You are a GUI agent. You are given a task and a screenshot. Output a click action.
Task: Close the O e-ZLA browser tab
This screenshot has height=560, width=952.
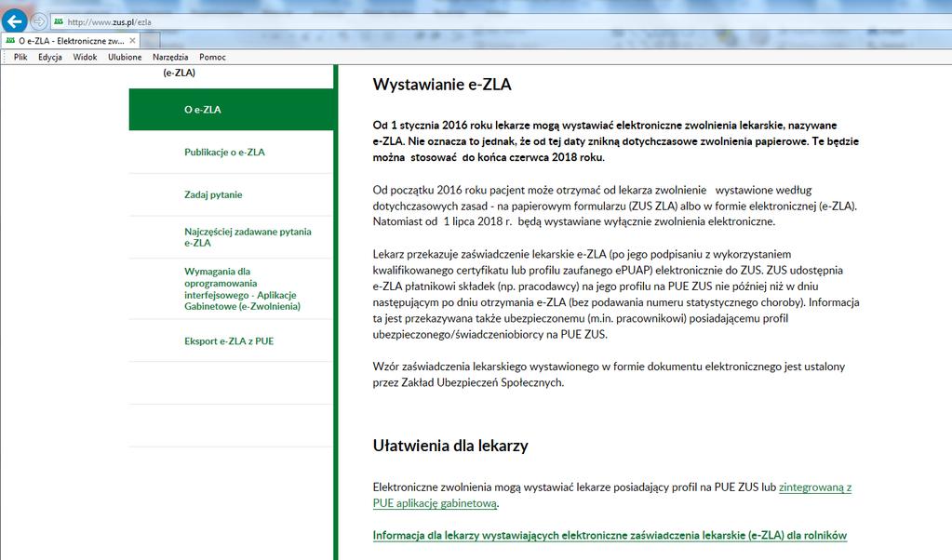pos(132,41)
